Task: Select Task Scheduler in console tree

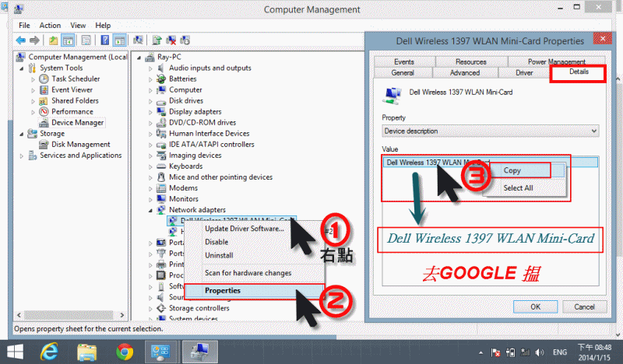Action: click(x=76, y=79)
